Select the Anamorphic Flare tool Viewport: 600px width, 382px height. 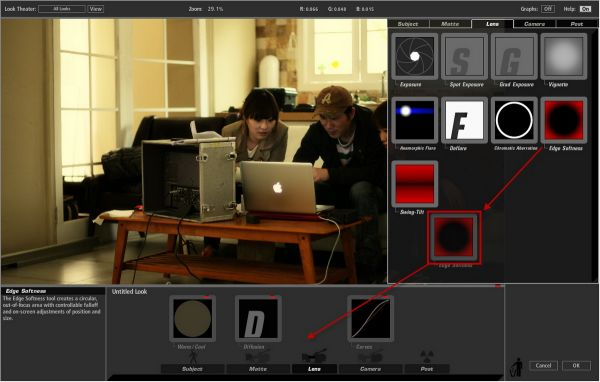[414, 120]
